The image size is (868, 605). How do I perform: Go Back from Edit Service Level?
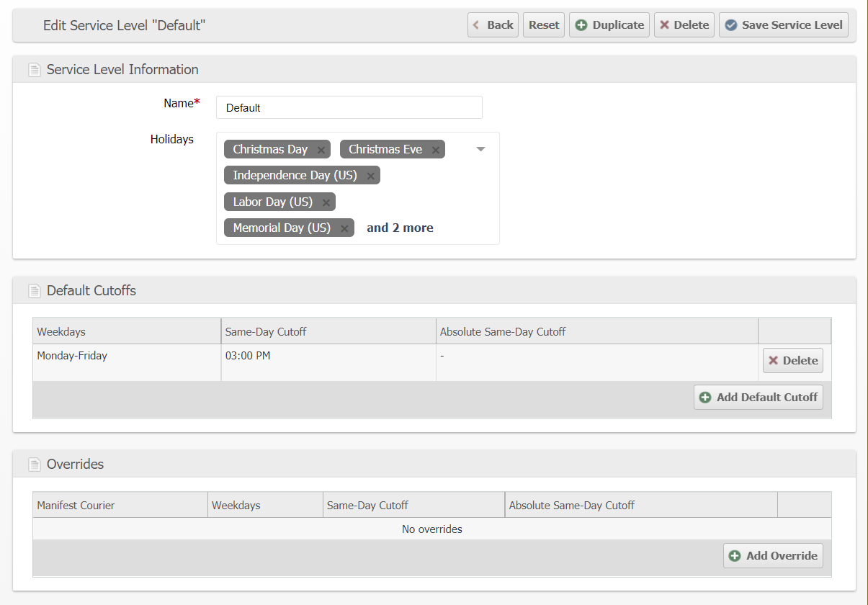(x=493, y=24)
